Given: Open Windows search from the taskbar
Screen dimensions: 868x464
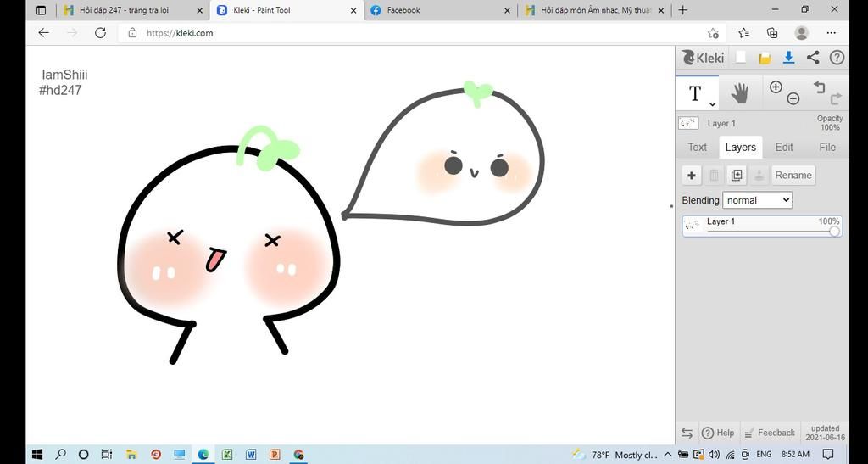Looking at the screenshot, I should point(60,455).
